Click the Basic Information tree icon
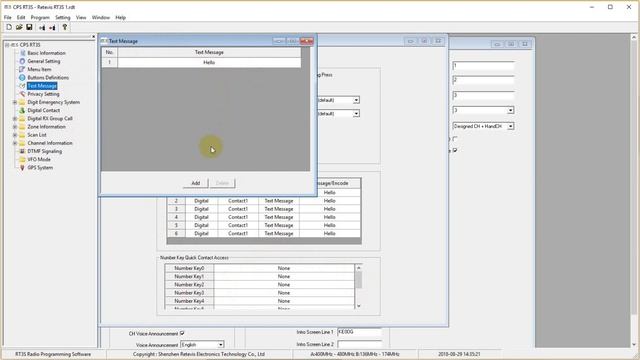Image resolution: width=640 pixels, height=360 pixels. click(x=22, y=53)
